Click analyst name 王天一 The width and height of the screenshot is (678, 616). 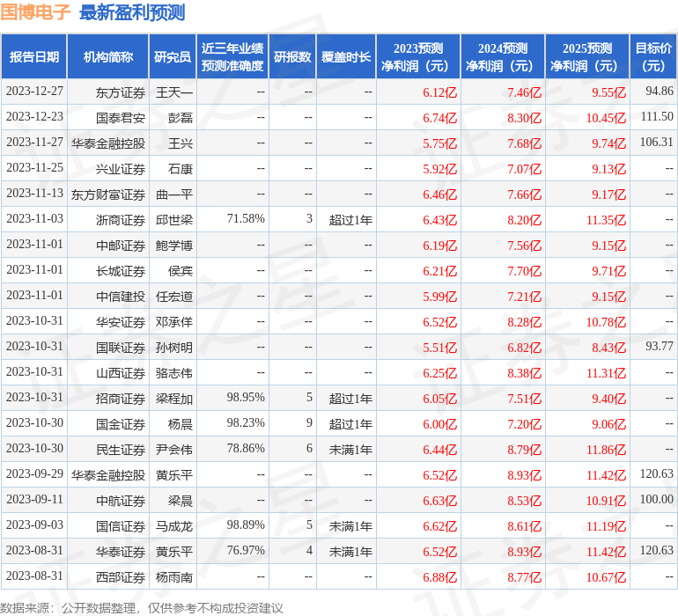pyautogui.click(x=174, y=92)
